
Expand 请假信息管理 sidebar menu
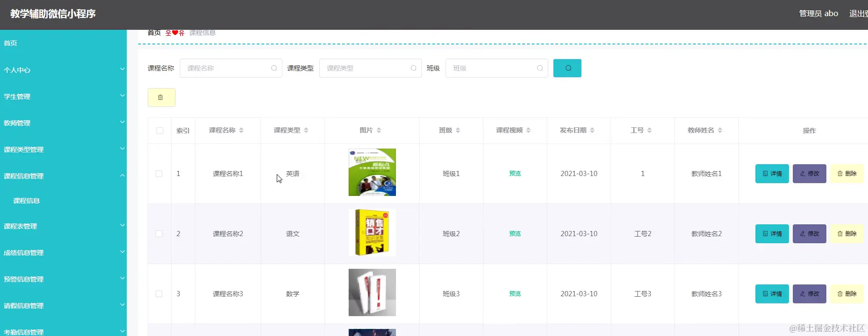tap(63, 305)
